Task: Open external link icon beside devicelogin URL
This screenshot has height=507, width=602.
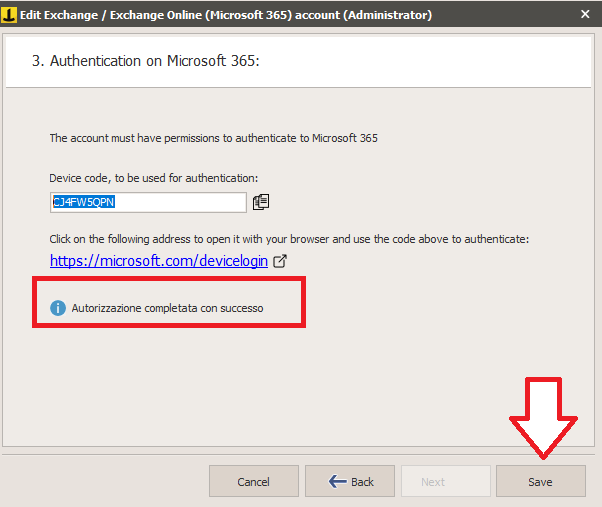Action: click(280, 261)
